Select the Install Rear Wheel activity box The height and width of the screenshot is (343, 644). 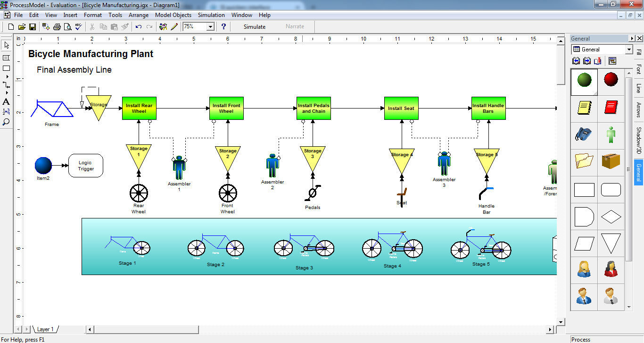coord(139,109)
